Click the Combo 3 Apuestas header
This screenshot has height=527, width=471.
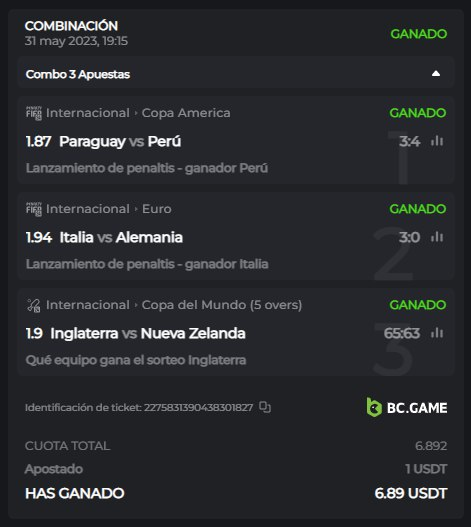click(x=236, y=74)
